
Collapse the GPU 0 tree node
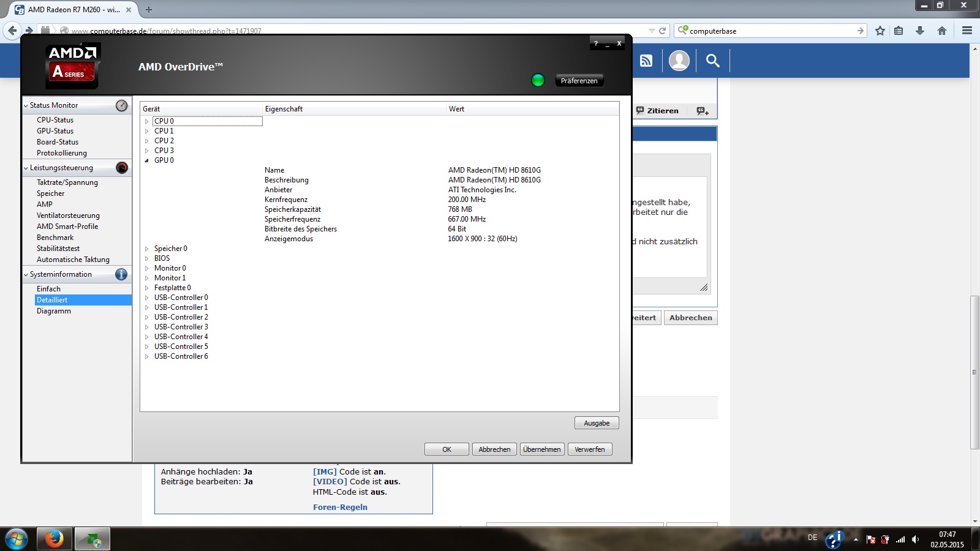click(x=147, y=160)
